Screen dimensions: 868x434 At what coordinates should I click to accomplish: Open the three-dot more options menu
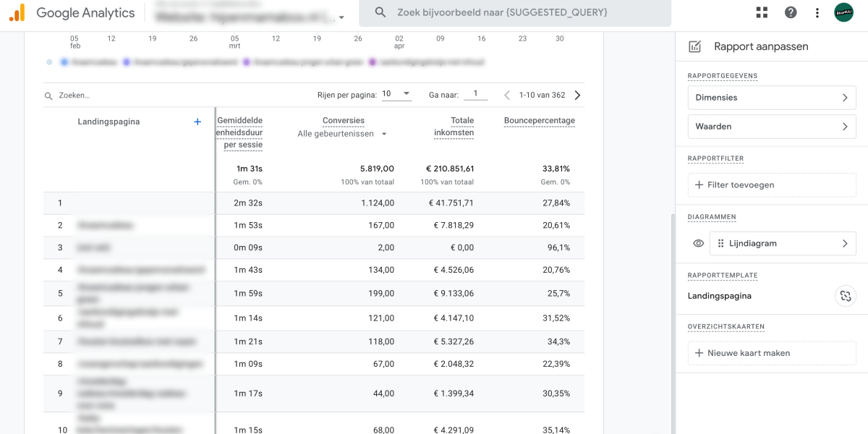coord(817,12)
